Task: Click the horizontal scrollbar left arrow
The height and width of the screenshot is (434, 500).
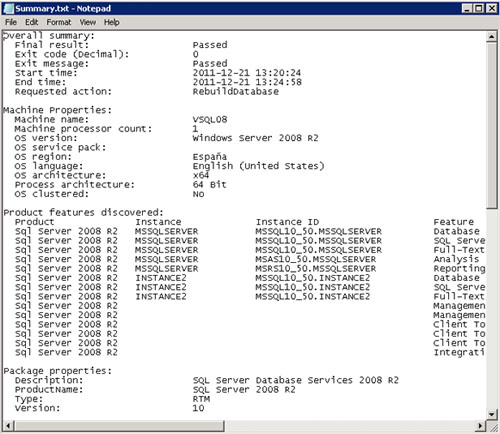Action: click(8, 426)
